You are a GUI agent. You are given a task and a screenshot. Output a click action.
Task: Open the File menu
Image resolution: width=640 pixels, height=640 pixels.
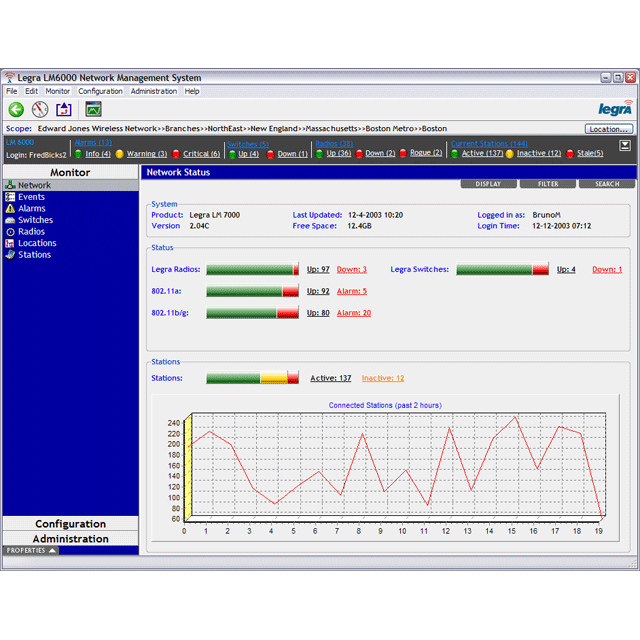coord(11,91)
